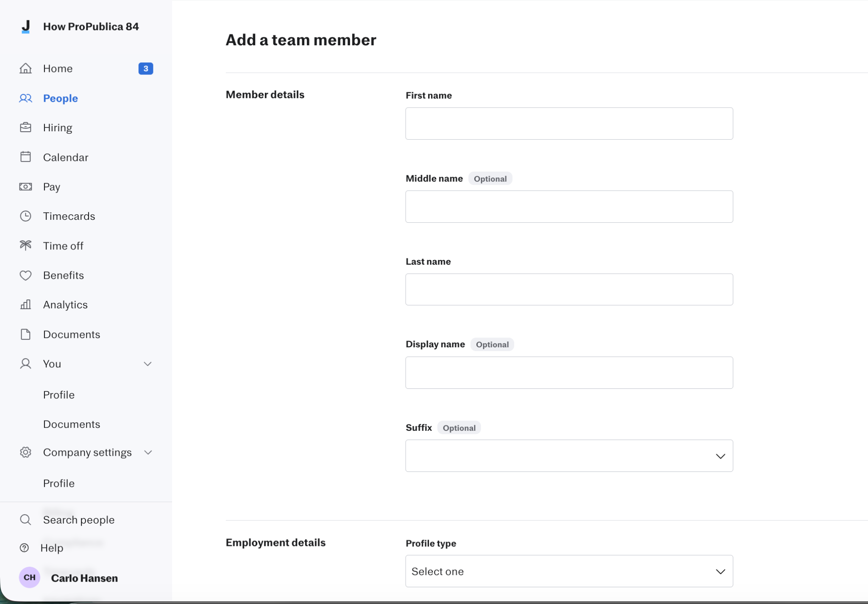Click the 'Last name' field label
Screen dimensions: 868x604
pyautogui.click(x=428, y=261)
